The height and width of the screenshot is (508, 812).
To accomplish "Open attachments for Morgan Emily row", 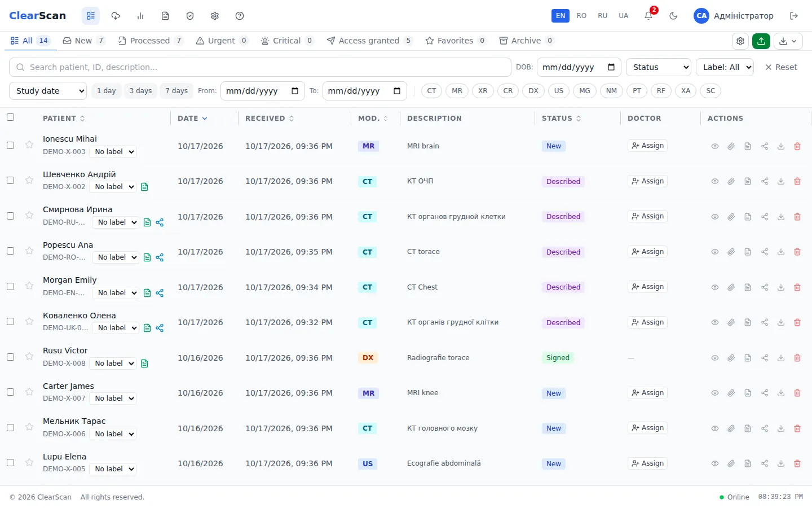I will coord(731,287).
